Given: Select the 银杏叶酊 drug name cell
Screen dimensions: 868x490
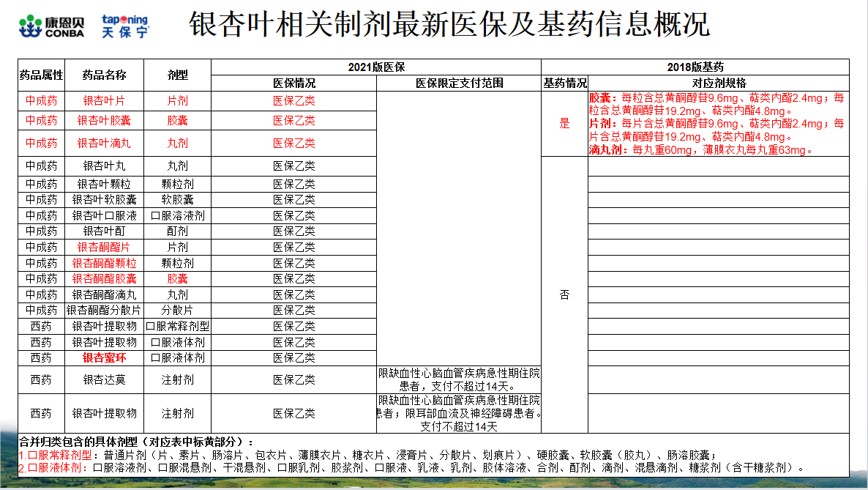Looking at the screenshot, I should point(104,231).
